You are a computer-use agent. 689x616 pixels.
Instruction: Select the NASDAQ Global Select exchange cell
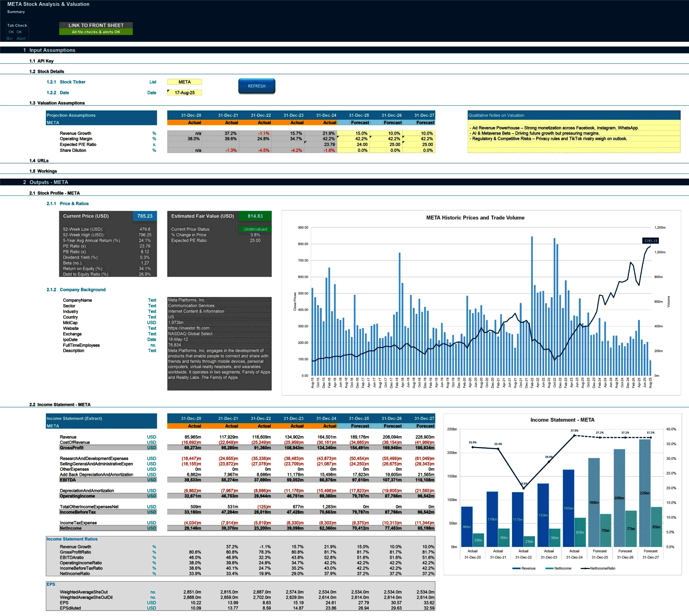click(219, 334)
